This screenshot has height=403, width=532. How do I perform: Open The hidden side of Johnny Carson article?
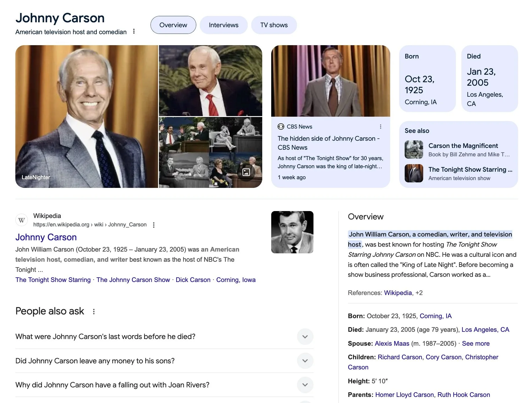pos(329,143)
